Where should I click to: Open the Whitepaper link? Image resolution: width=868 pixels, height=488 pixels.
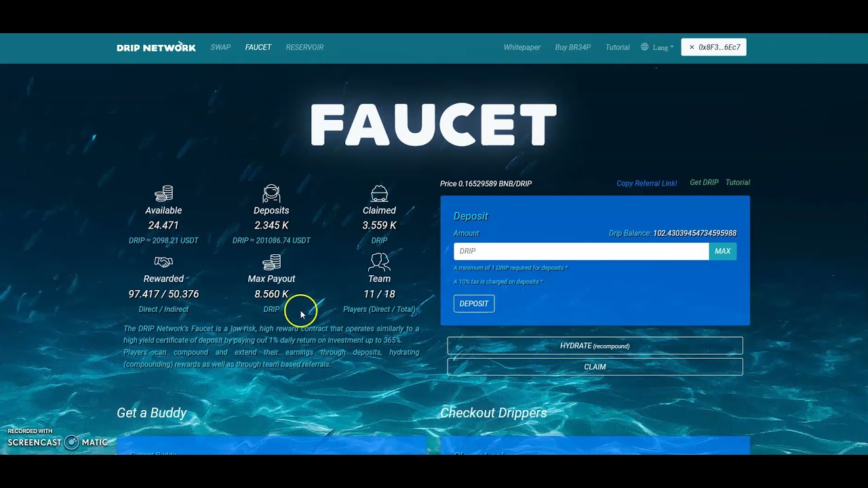pos(522,47)
